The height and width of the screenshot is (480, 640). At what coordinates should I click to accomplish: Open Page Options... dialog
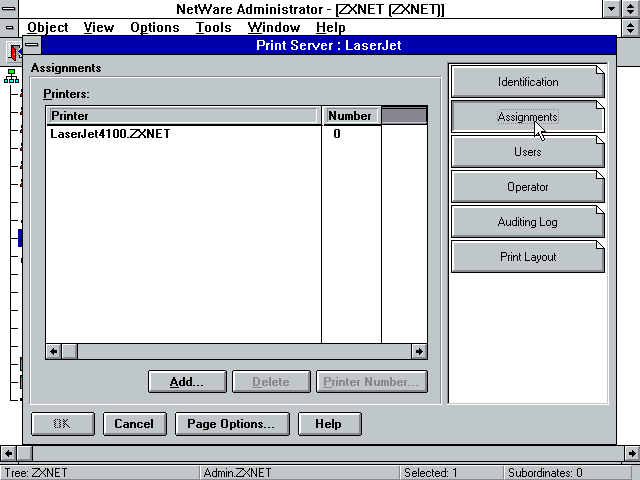click(232, 424)
